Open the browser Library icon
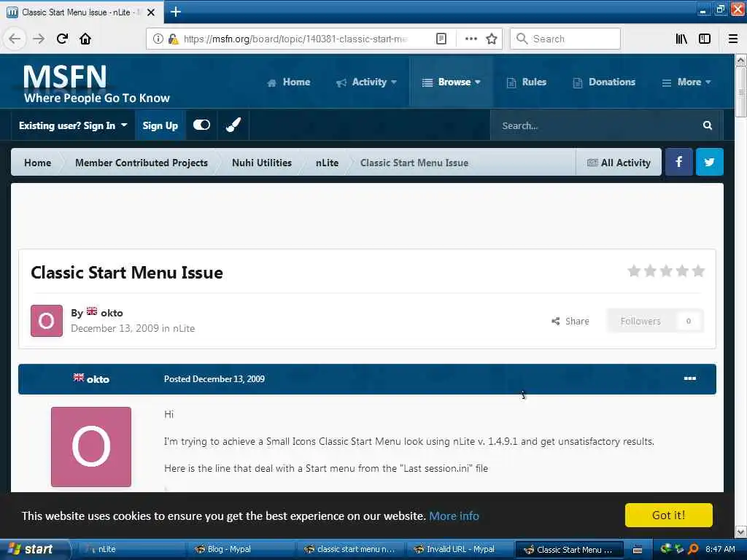Viewport: 747px width, 560px height. (x=681, y=39)
